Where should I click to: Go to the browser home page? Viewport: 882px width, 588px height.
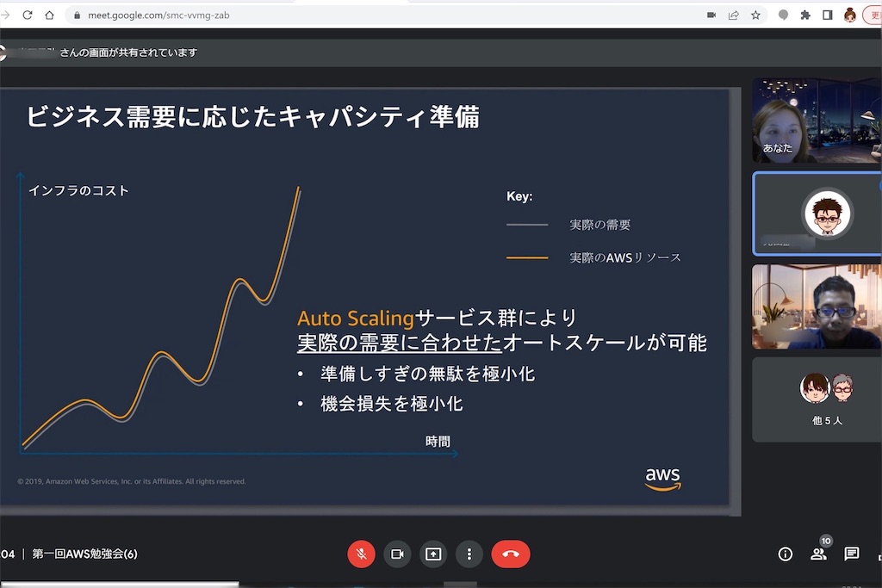[49, 15]
